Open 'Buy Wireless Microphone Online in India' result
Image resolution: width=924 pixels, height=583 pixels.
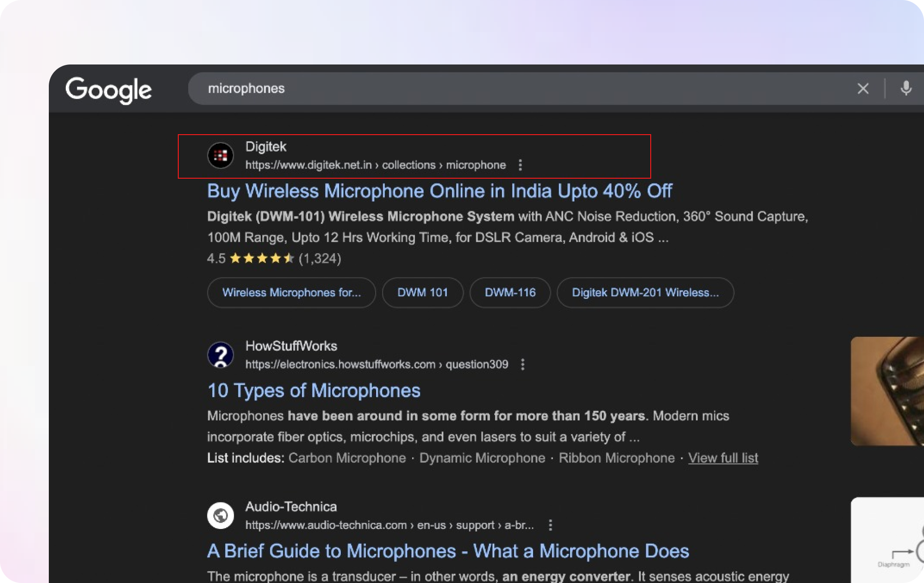click(440, 191)
